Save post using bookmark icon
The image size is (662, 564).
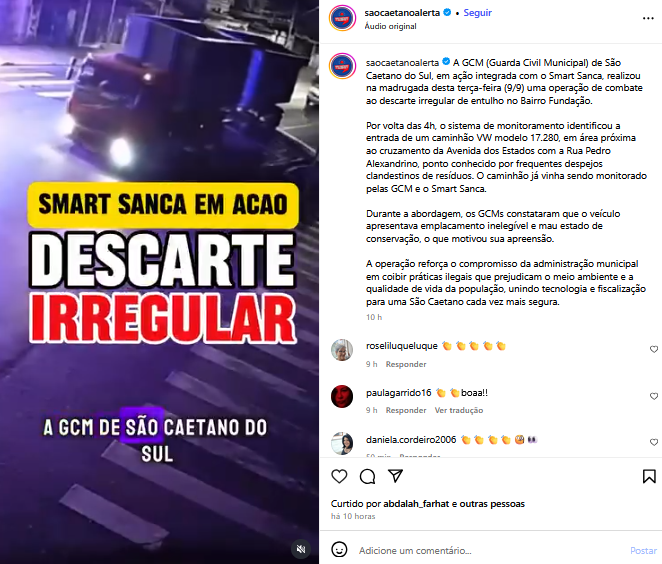point(649,477)
